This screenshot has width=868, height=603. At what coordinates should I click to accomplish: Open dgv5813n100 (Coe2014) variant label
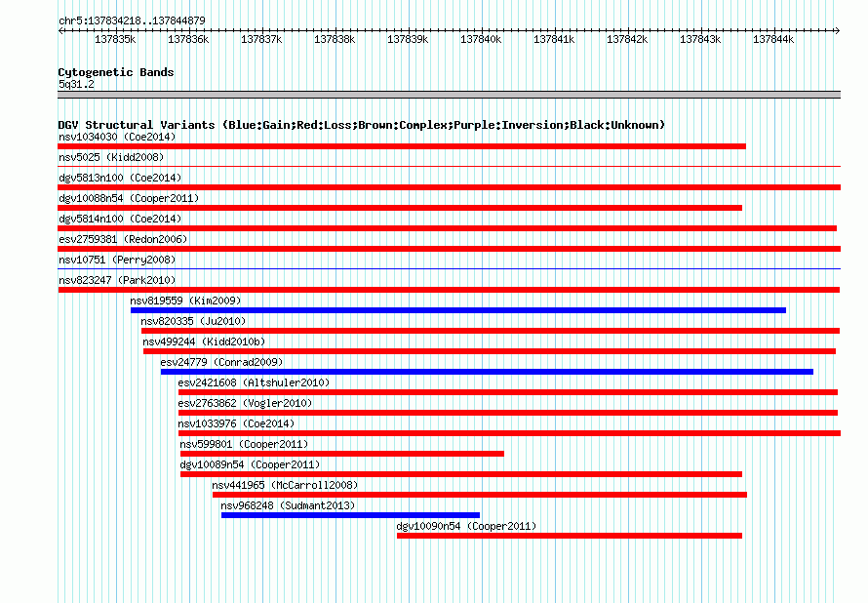(x=120, y=178)
